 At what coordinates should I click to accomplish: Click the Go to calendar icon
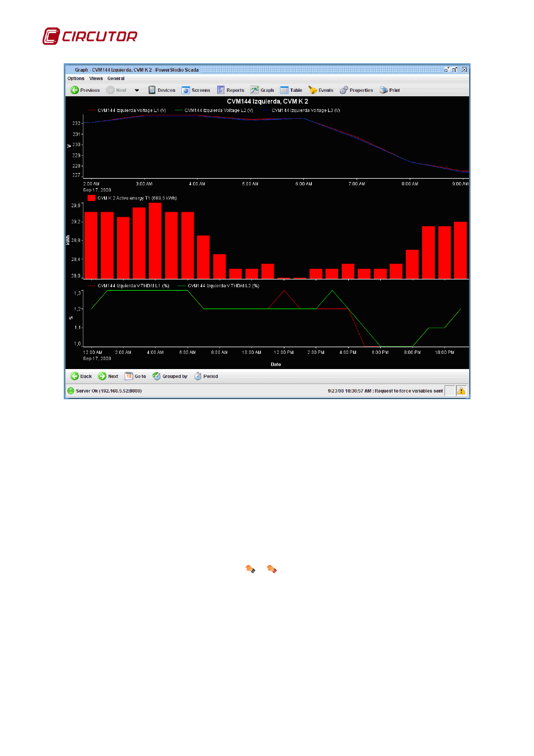click(129, 376)
